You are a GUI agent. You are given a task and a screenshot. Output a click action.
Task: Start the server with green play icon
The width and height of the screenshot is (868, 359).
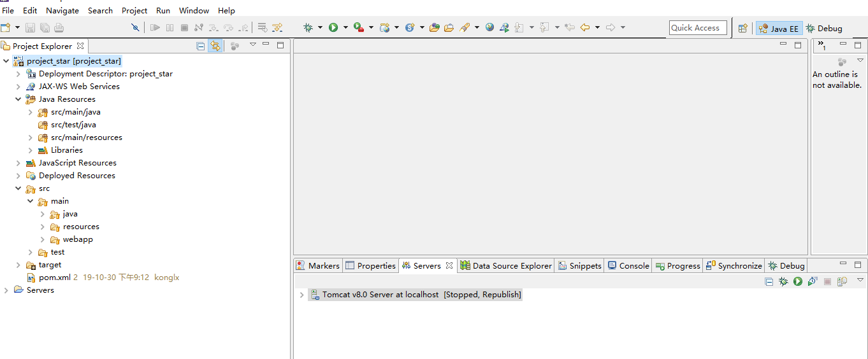pyautogui.click(x=798, y=281)
